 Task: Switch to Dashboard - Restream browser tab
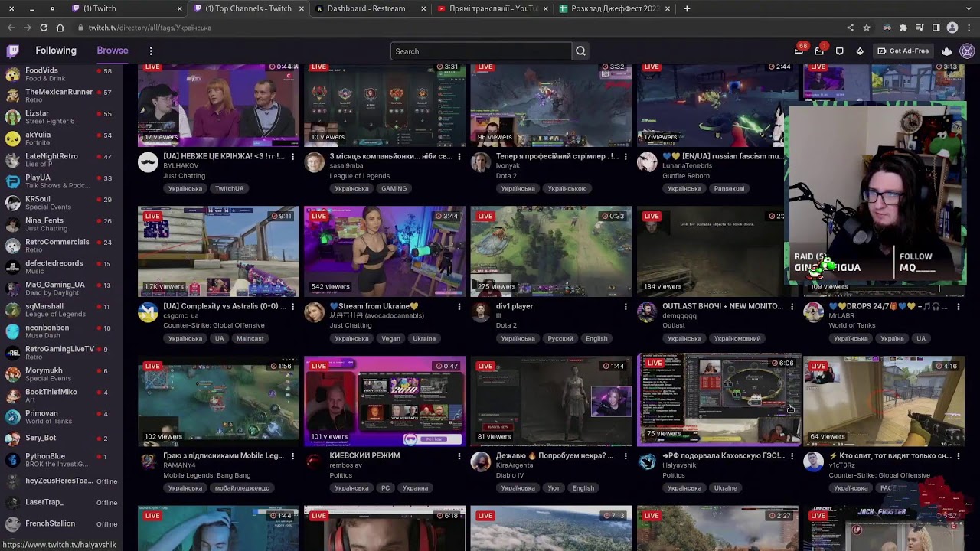click(x=371, y=8)
